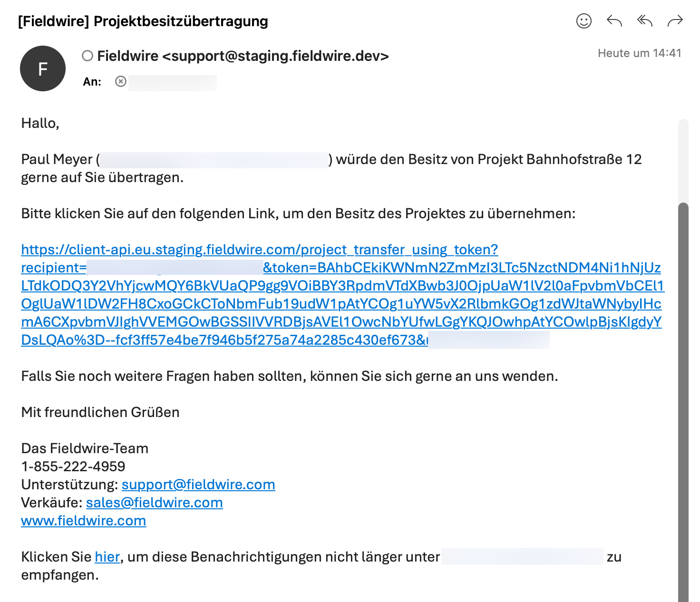Click the 'hier' unsubscribe link

pos(107,557)
